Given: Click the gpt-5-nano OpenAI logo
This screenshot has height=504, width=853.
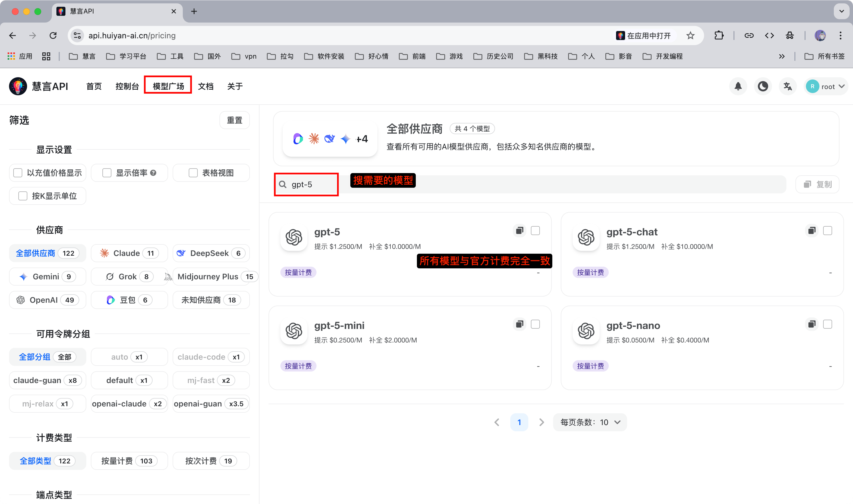Looking at the screenshot, I should coord(586,331).
